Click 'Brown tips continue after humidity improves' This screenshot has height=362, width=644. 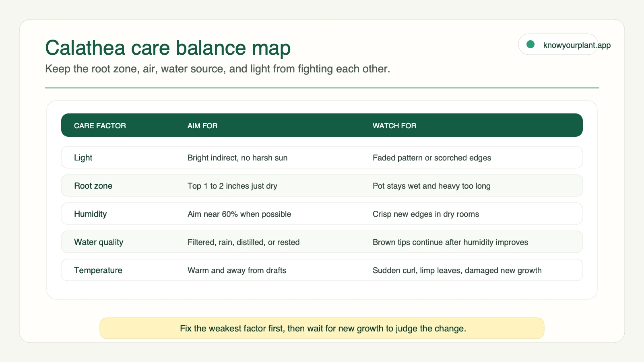450,242
